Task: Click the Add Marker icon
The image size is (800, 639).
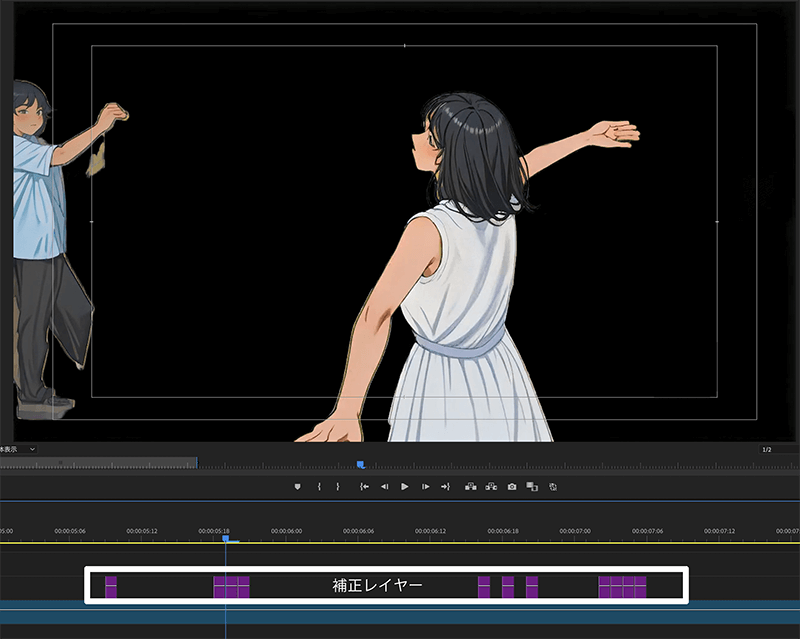Action: tap(297, 487)
